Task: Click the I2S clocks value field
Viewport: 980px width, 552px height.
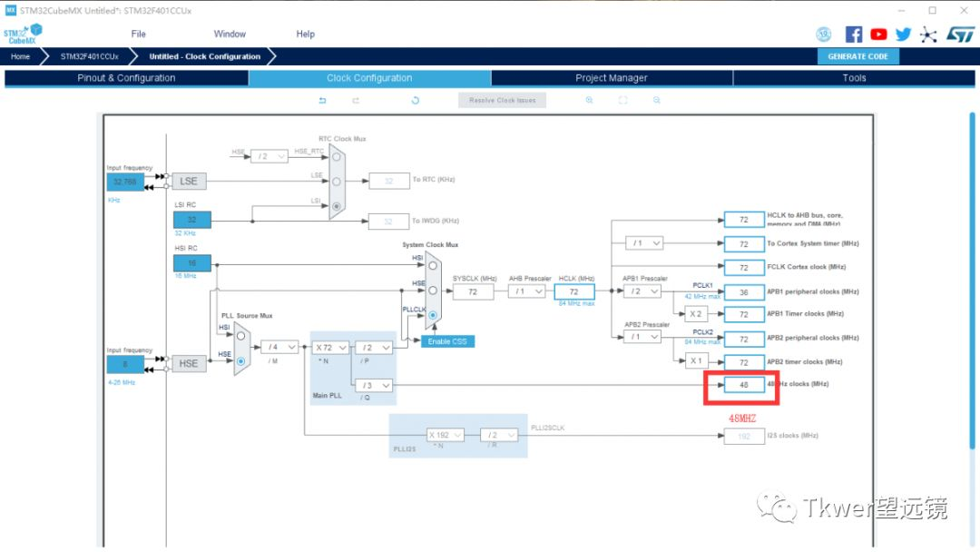Action: pos(744,436)
